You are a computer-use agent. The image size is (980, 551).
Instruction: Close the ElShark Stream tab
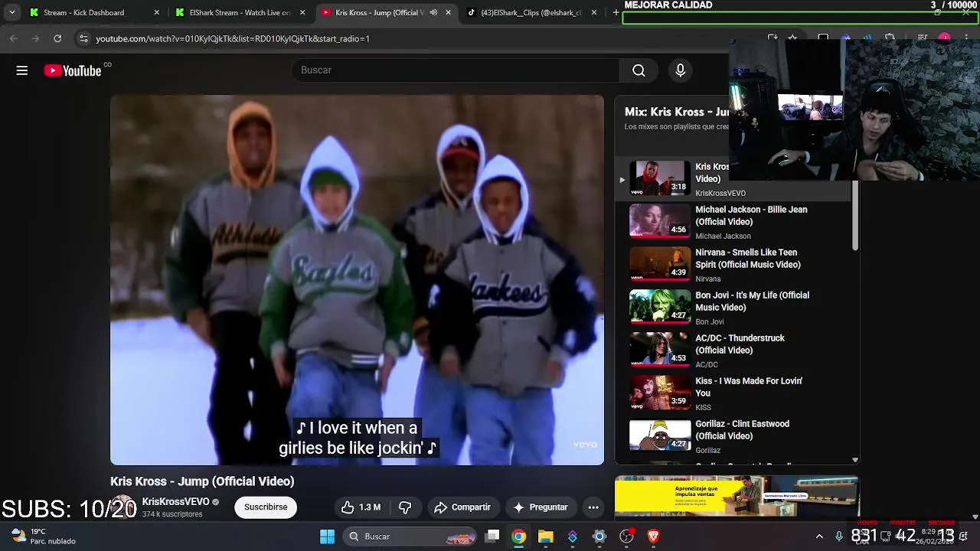click(x=302, y=12)
